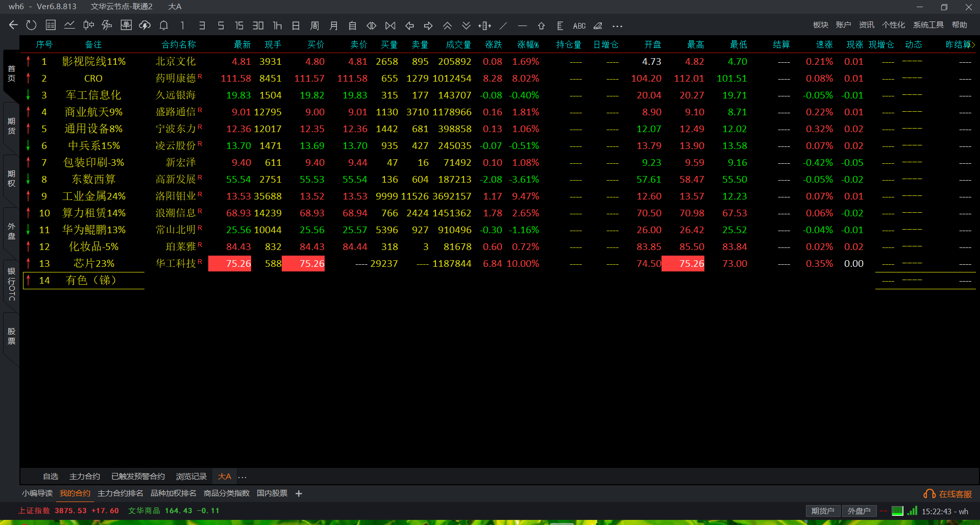Click the expand chart horizontally icon

[372, 26]
